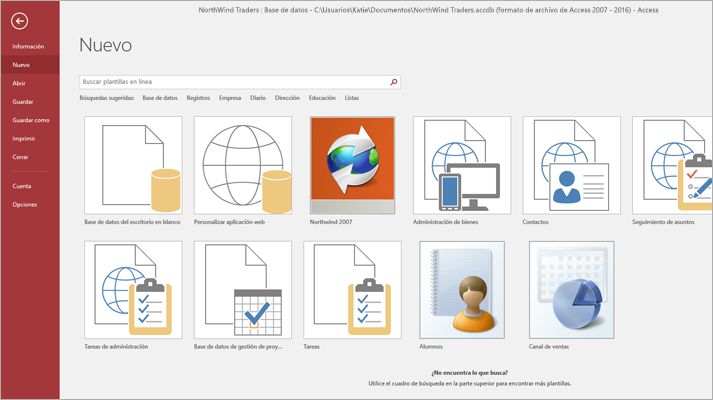The height and width of the screenshot is (400, 713).
Task: Click the NorthWind Traders title bar text
Action: pyautogui.click(x=428, y=10)
